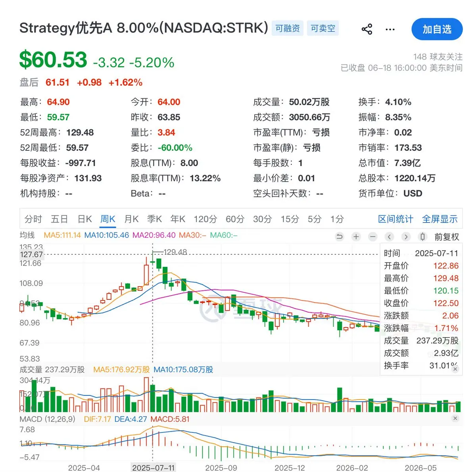Click the MA20:96.40 moving average label
Image resolution: width=476 pixels, height=472 pixels.
(x=154, y=235)
